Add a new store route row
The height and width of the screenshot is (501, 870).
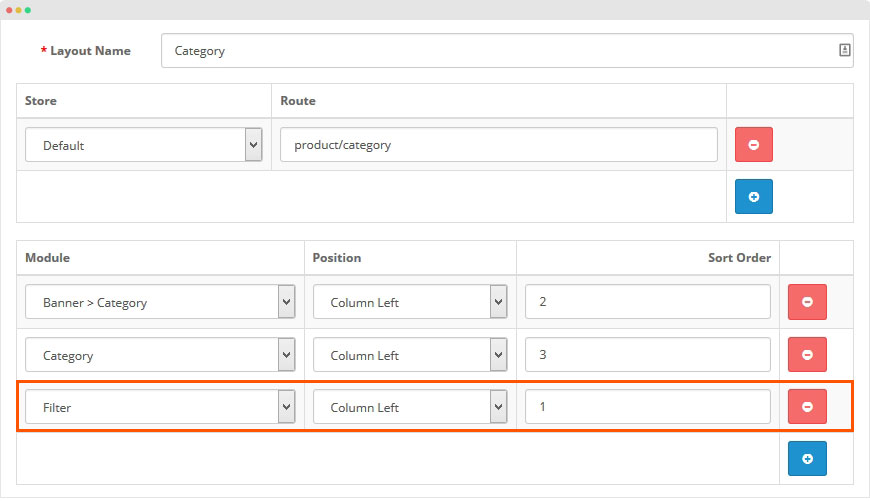[x=753, y=197]
